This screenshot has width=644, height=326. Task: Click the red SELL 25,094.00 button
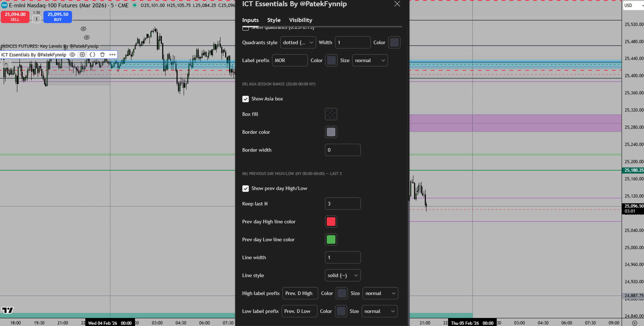point(15,17)
